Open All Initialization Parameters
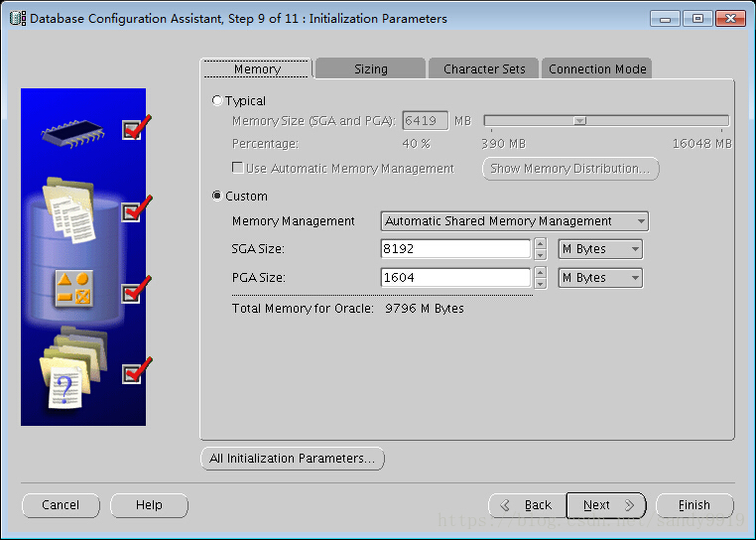Screen dimensions: 756x540 pos(292,459)
